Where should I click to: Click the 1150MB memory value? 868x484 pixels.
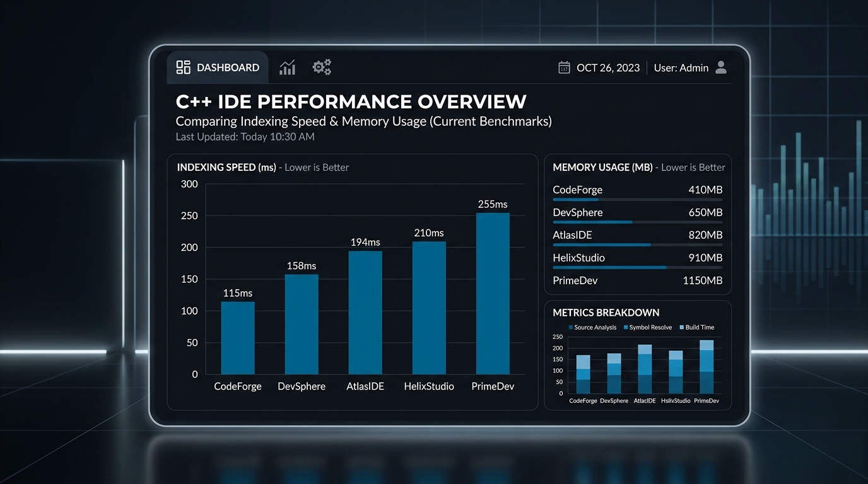(703, 280)
